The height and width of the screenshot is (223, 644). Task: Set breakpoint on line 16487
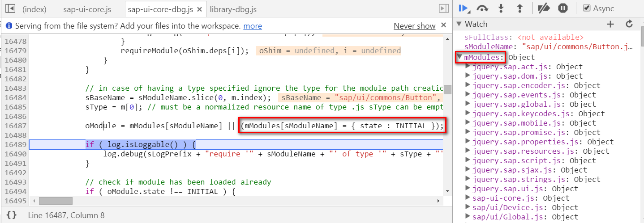click(15, 126)
